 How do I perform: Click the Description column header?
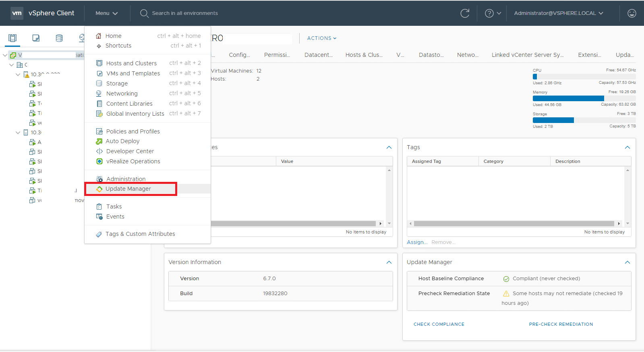(591, 162)
